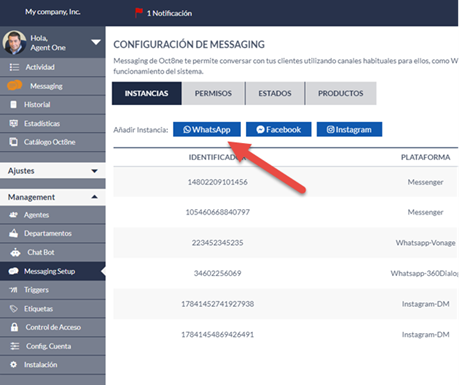459x385 pixels.
Task: Select instance 17841454869426491
Action: pos(217,334)
